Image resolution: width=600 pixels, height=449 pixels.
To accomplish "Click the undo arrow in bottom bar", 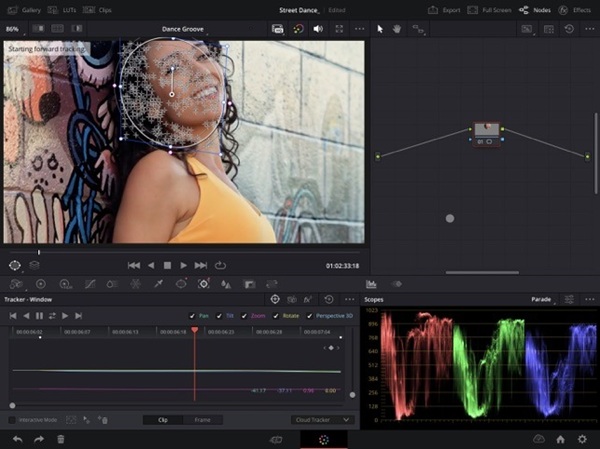I will (16, 439).
